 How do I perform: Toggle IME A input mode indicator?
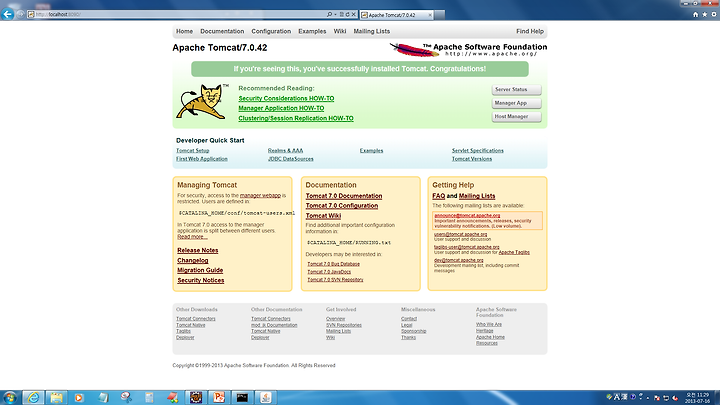[617, 397]
